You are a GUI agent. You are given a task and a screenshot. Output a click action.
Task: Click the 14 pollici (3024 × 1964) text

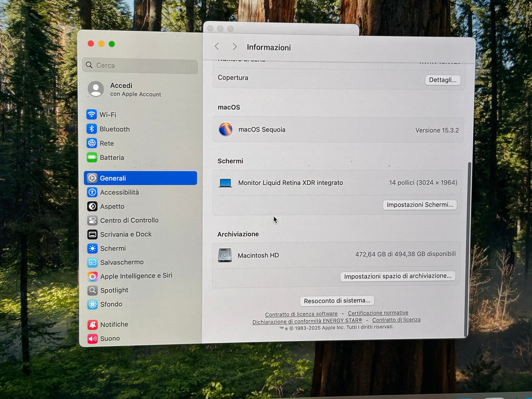[x=423, y=183]
